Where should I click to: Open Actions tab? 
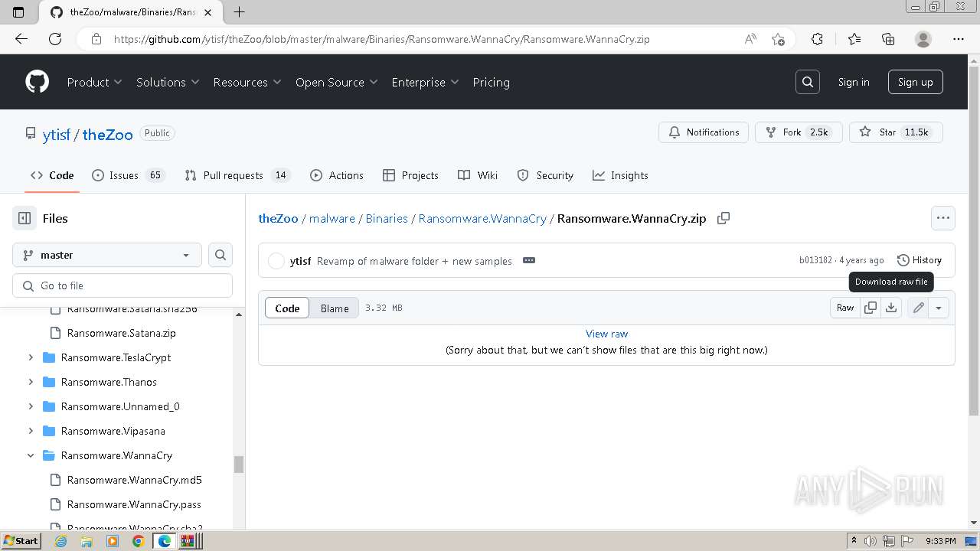(x=337, y=175)
